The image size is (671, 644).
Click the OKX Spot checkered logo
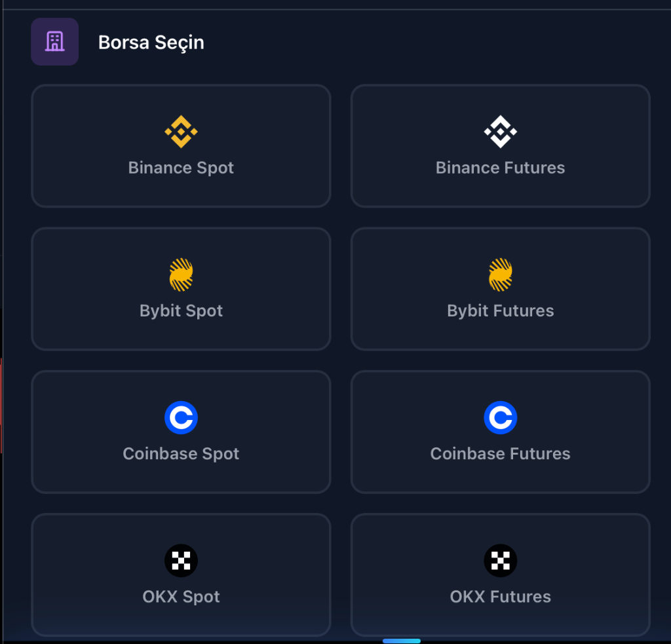[x=181, y=561]
